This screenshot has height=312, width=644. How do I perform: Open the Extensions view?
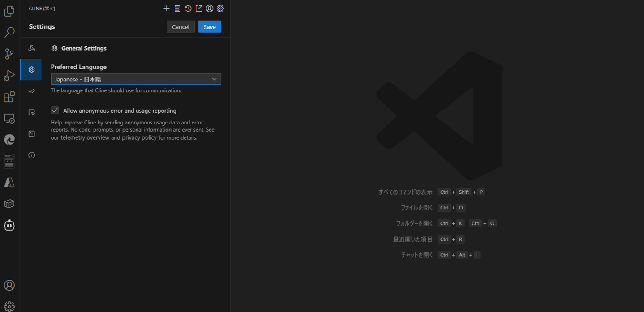pyautogui.click(x=9, y=97)
